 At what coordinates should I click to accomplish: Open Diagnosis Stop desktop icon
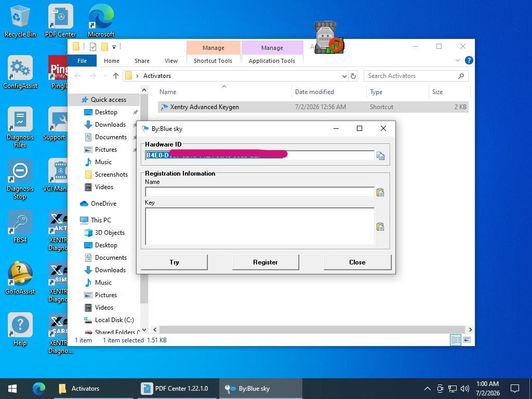(20, 179)
